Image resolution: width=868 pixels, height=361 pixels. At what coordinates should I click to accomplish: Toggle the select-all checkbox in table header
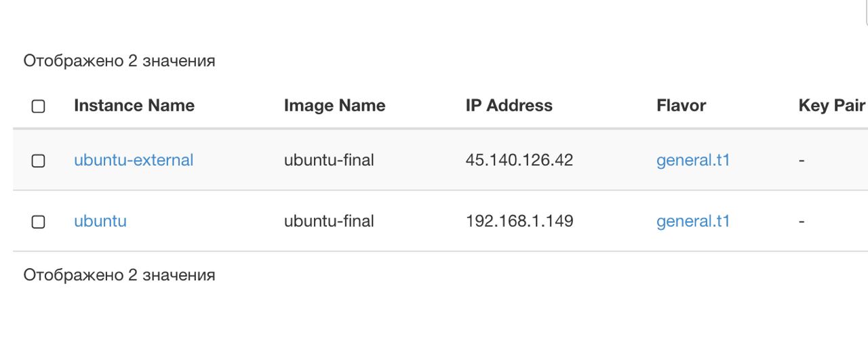click(x=39, y=107)
